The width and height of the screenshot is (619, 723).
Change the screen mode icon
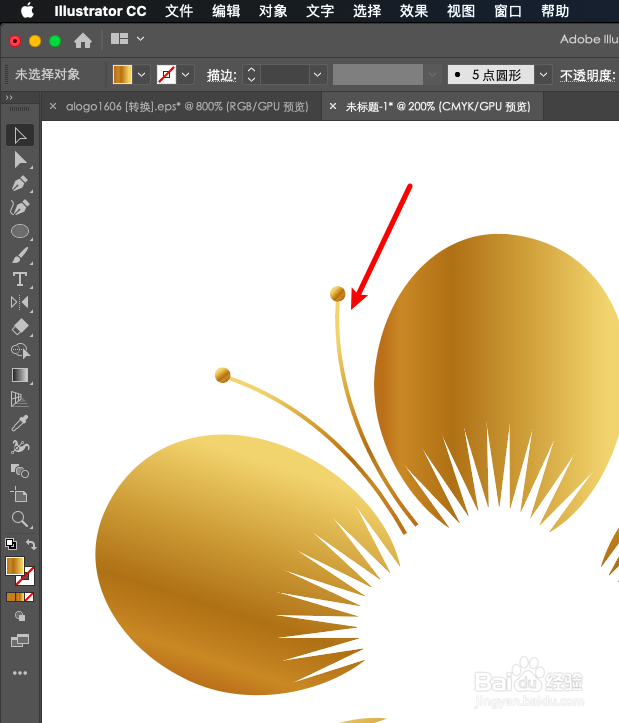tap(20, 640)
